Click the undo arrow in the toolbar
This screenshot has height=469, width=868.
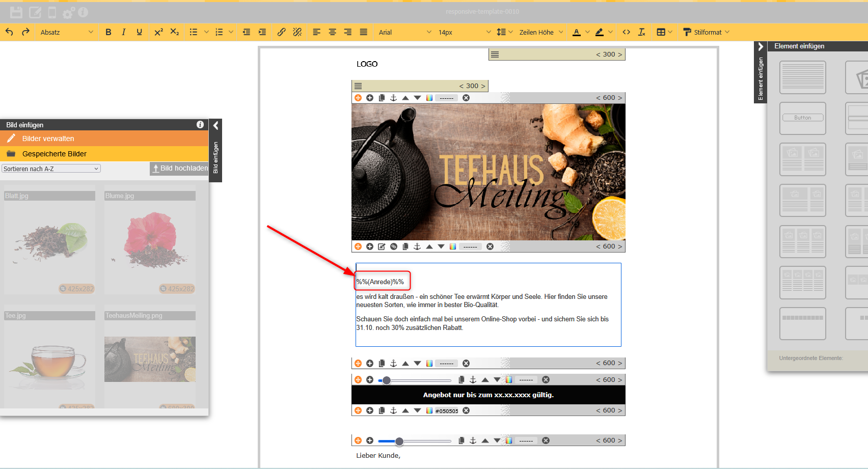tap(9, 32)
